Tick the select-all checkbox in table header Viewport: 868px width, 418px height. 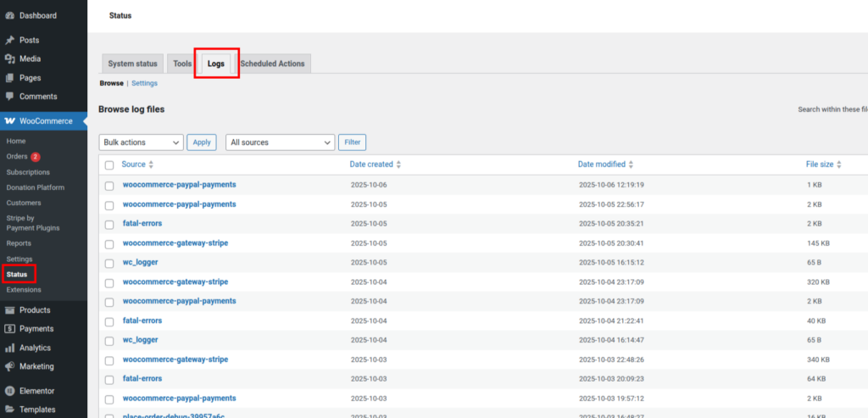(x=108, y=164)
